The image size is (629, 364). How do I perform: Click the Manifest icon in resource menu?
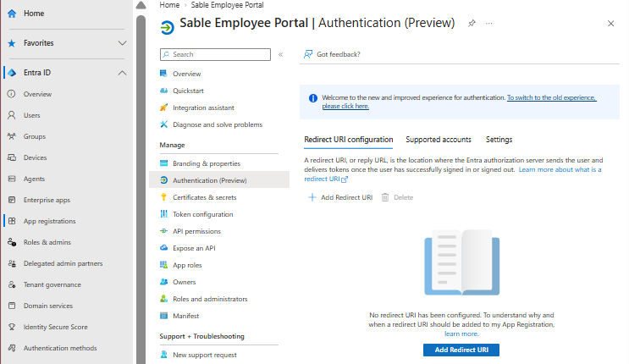[163, 316]
